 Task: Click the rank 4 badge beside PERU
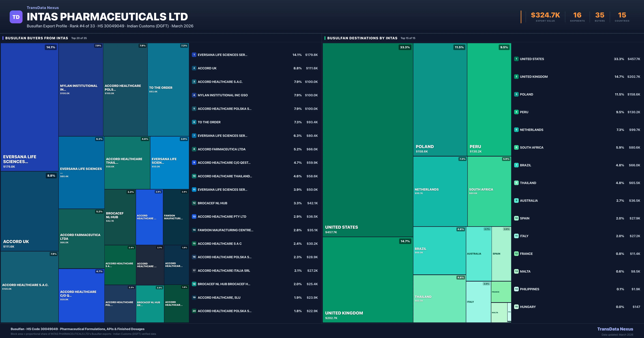[516, 112]
